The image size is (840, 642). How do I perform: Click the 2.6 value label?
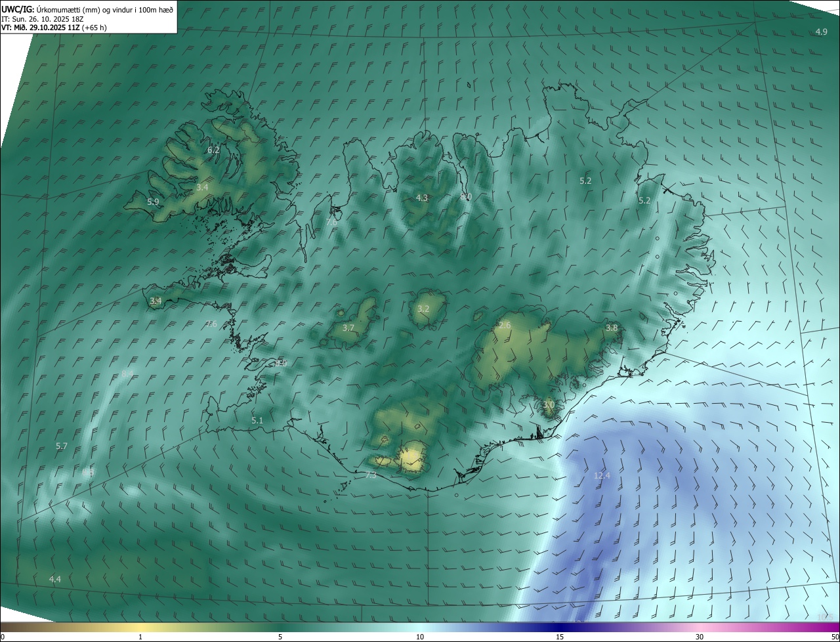pyautogui.click(x=505, y=325)
